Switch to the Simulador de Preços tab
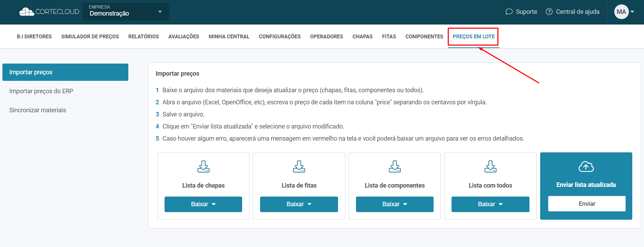Screen dimensions: 644x247 click(90, 37)
